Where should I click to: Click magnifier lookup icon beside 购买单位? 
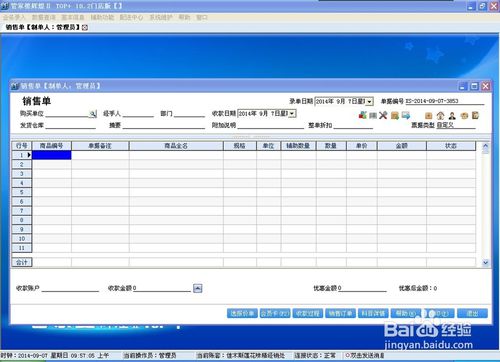point(93,114)
